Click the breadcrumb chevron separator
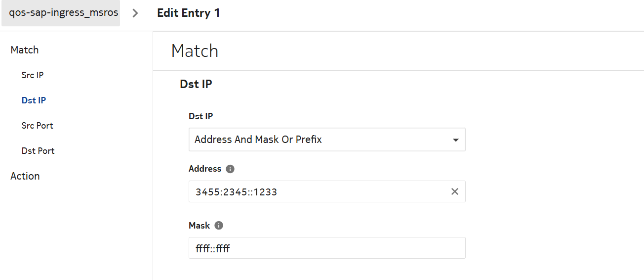644x280 pixels. (x=135, y=13)
